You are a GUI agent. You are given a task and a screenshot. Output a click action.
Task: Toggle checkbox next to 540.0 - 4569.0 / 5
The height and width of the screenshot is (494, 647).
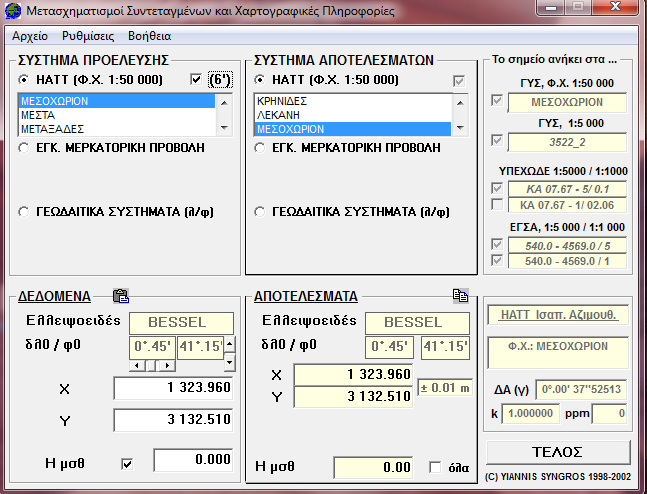497,244
